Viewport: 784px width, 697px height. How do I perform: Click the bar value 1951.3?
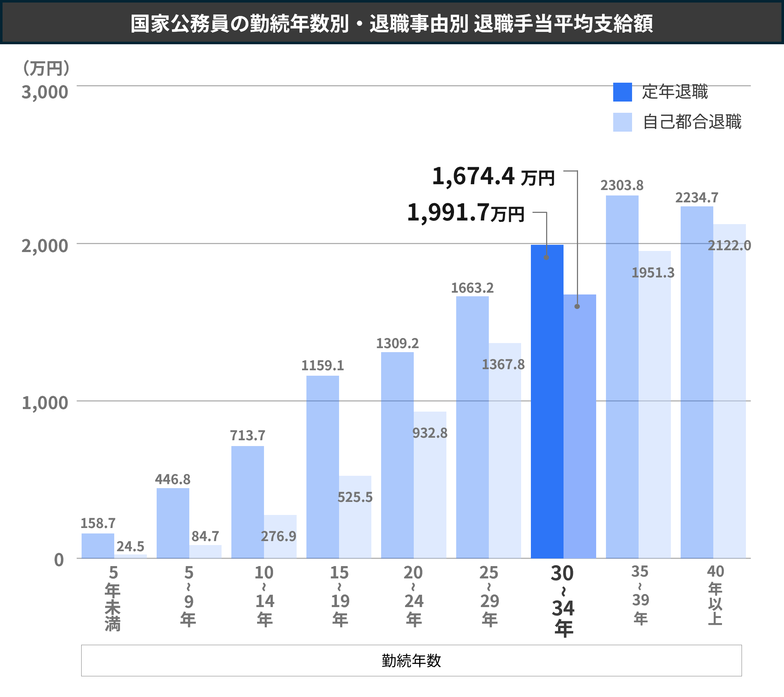pyautogui.click(x=653, y=273)
